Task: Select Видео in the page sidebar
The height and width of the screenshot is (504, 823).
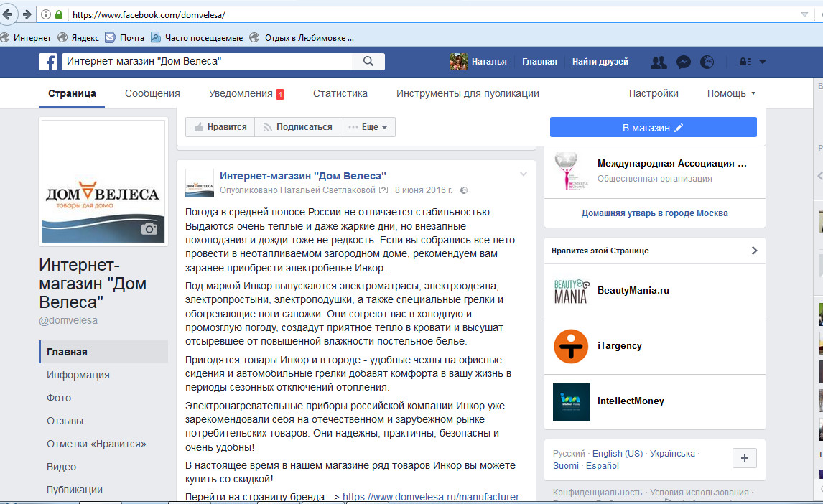Action: [x=62, y=467]
